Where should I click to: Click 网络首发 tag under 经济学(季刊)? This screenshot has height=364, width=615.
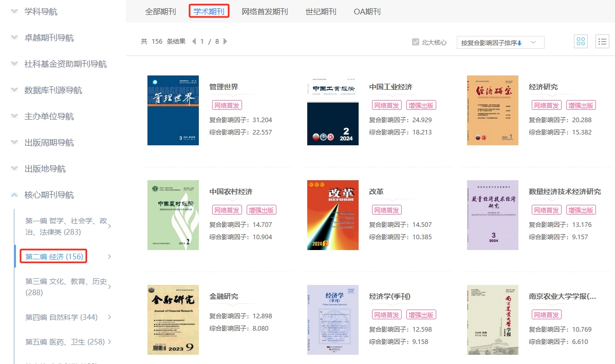(386, 315)
